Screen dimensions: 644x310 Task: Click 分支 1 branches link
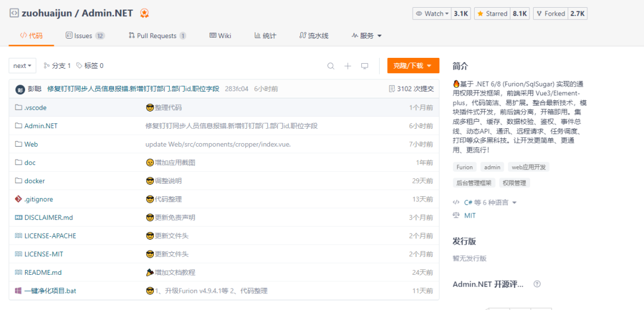[x=61, y=66]
